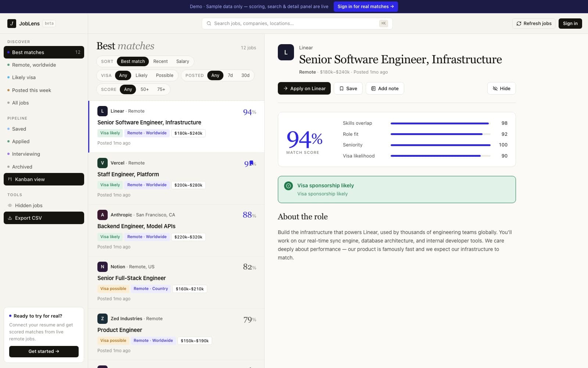Click the refresh icon in Refresh jobs
Image resolution: width=588 pixels, height=368 pixels.
click(519, 24)
